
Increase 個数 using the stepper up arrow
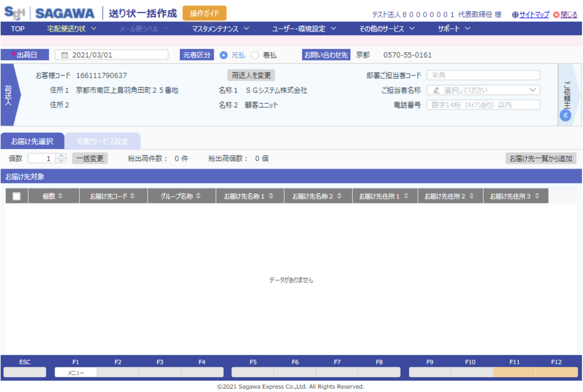61,156
